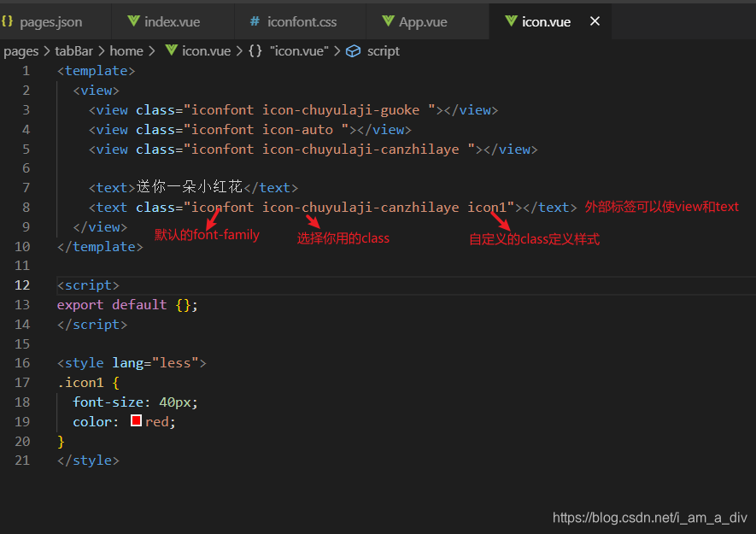Click line number 12 in the gutter
756x534 pixels.
click(22, 285)
